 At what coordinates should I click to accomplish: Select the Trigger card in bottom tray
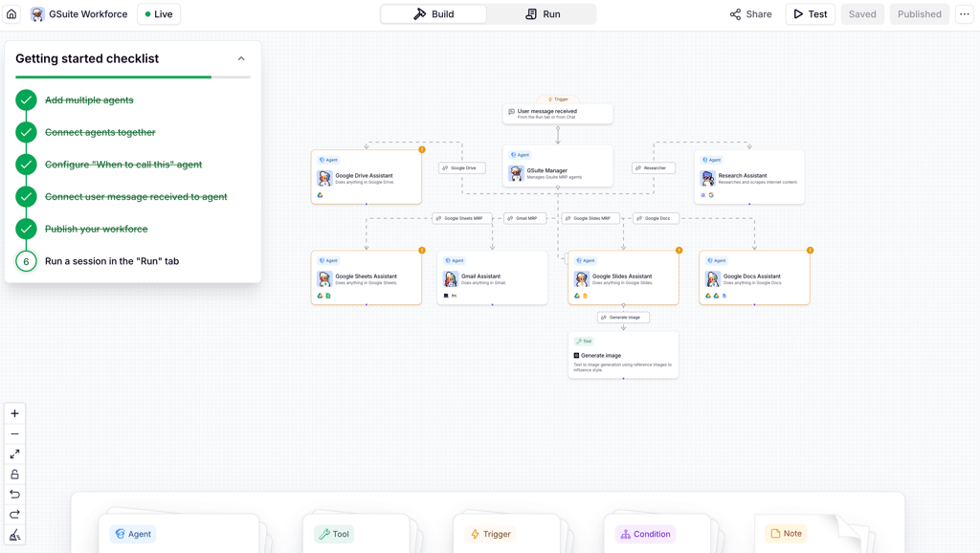(x=506, y=533)
